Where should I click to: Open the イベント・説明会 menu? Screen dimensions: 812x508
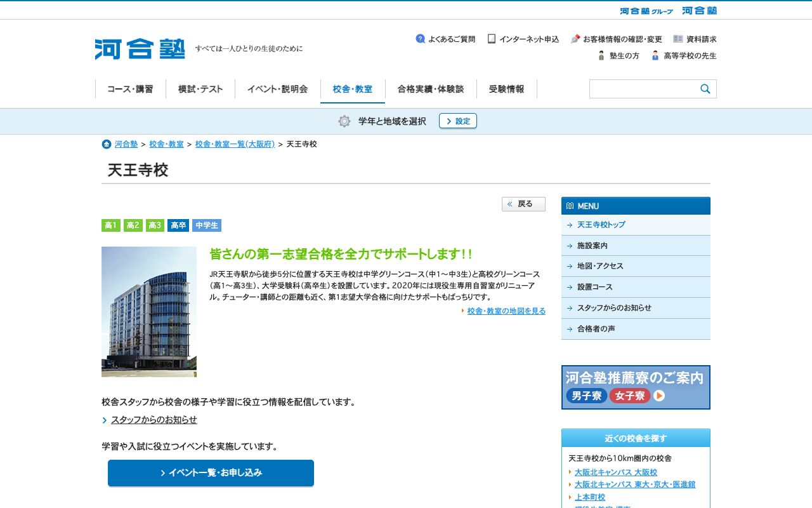(x=278, y=89)
